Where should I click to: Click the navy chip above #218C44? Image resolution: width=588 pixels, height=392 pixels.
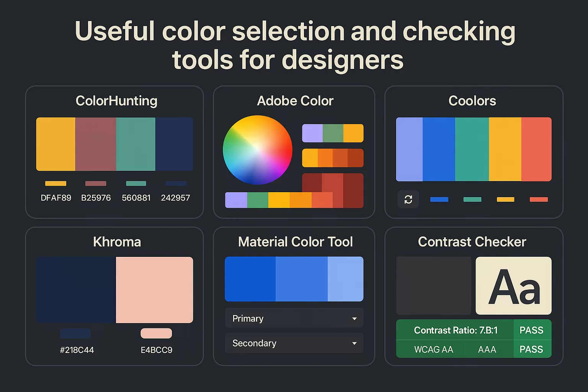pyautogui.click(x=75, y=333)
